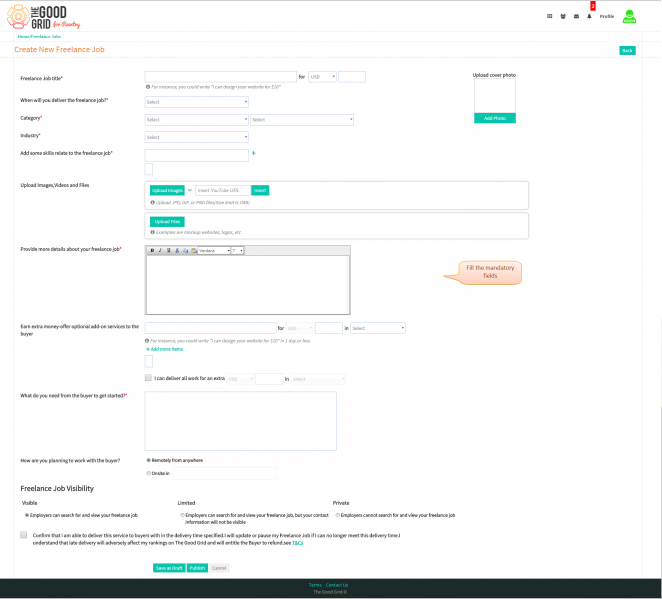Toggle italic in details editor toolbar
662x599 pixels.
[x=160, y=250]
